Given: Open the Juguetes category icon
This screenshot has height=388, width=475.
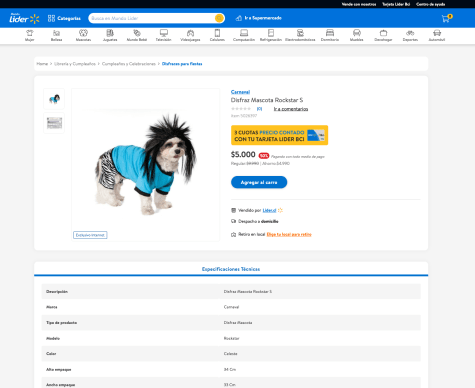Looking at the screenshot, I should pos(110,35).
